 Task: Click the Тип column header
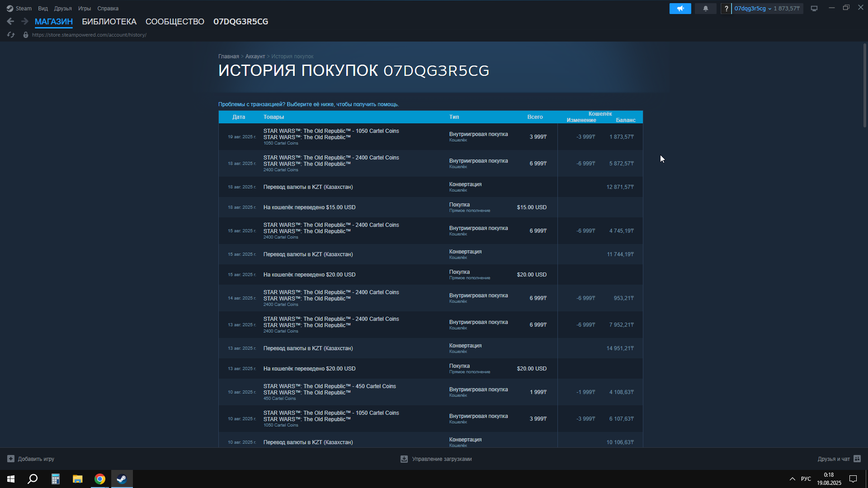click(454, 117)
